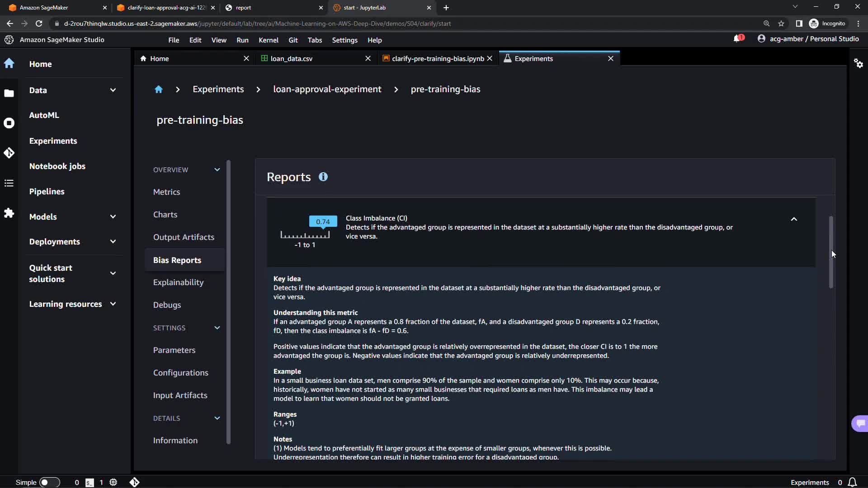Collapse the OVERVIEW section chevron
The image size is (868, 488).
217,170
